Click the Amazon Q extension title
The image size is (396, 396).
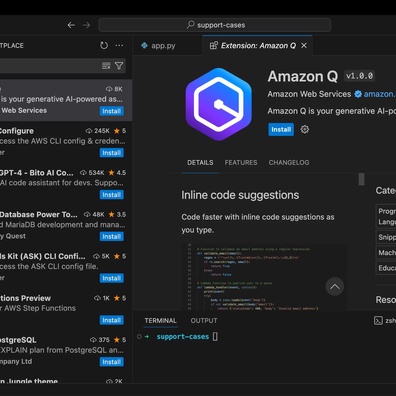[x=303, y=76]
